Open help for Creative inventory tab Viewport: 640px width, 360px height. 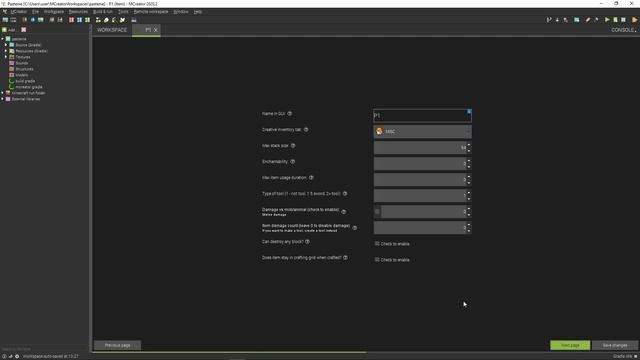coord(306,129)
